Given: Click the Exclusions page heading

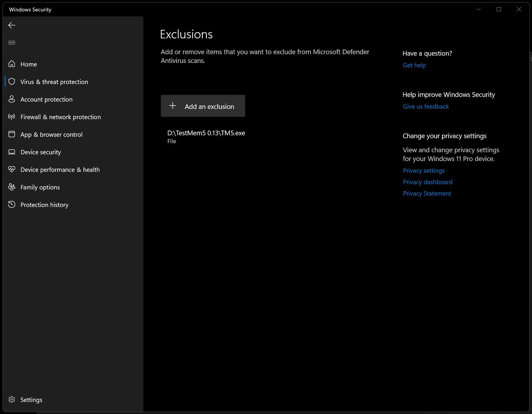Looking at the screenshot, I should coord(186,34).
